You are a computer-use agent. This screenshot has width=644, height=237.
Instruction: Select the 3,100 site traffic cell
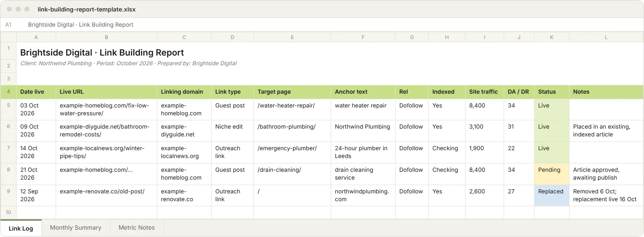484,131
